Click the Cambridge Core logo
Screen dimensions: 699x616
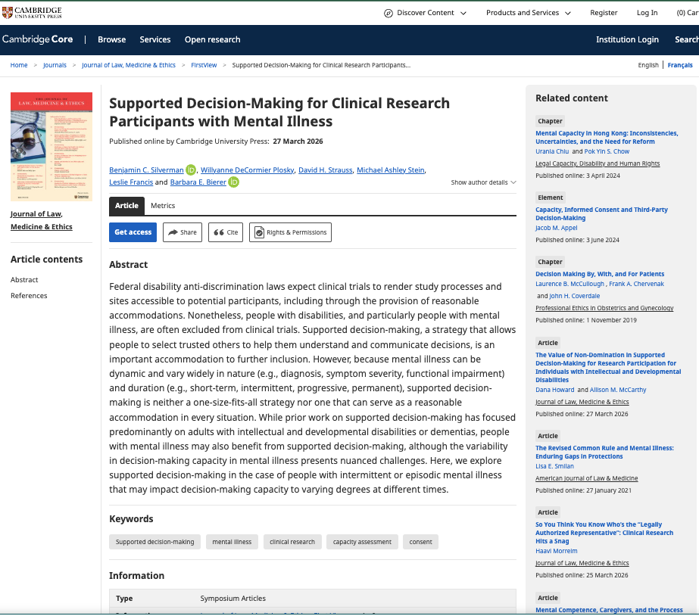click(38, 39)
